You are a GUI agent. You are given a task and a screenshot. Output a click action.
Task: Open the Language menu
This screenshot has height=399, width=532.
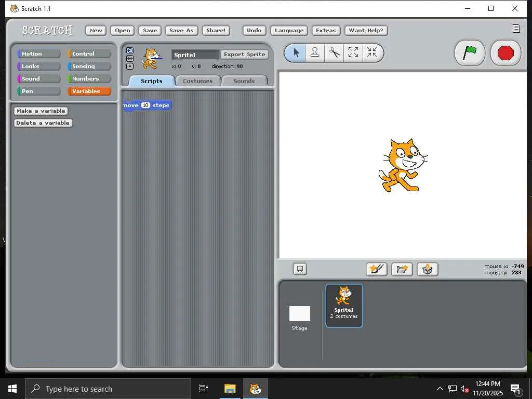pos(289,31)
